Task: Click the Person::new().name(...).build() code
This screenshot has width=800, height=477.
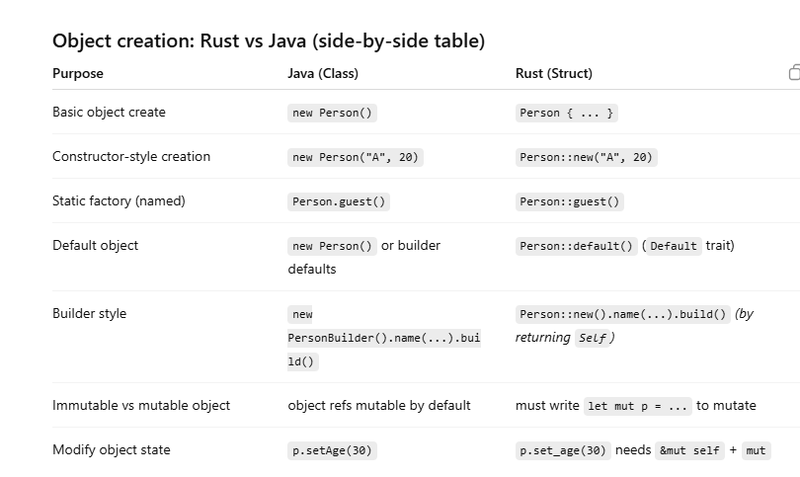Action: point(623,314)
